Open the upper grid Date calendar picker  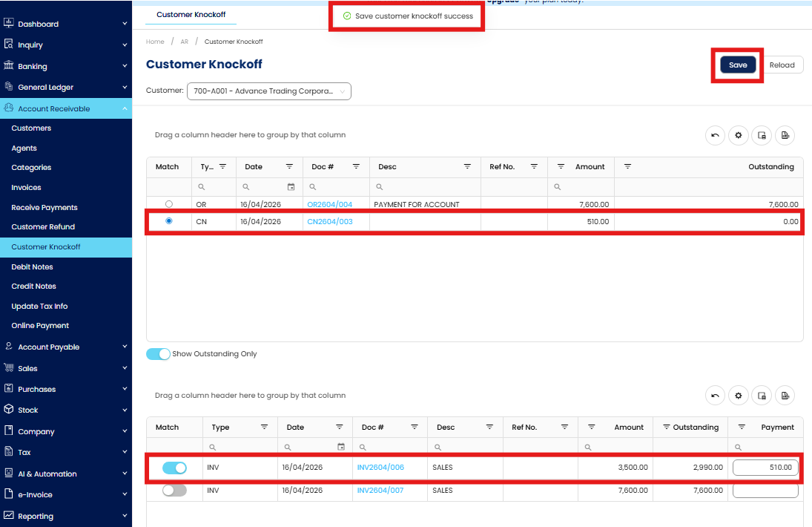pyautogui.click(x=291, y=187)
